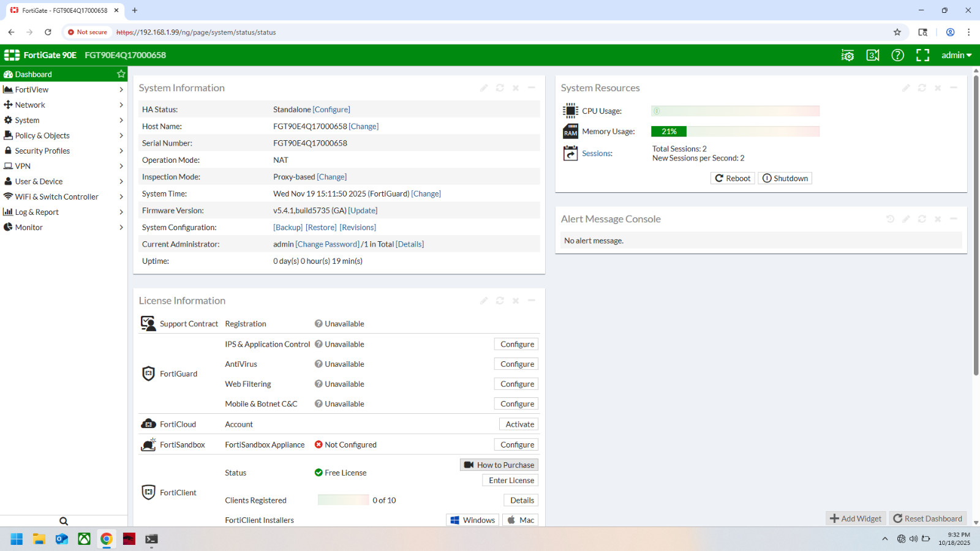Click Configure for AntiVirus
Viewport: 980px width, 551px height.
pos(516,364)
